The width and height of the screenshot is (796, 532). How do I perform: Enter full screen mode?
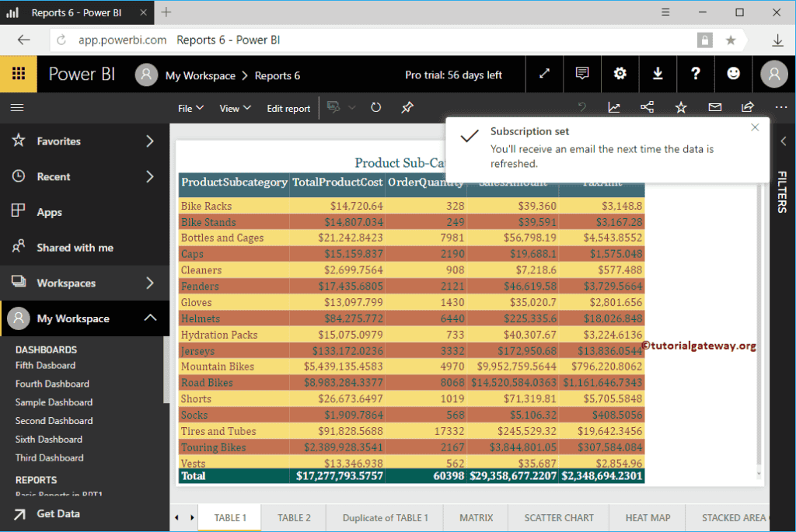click(545, 75)
